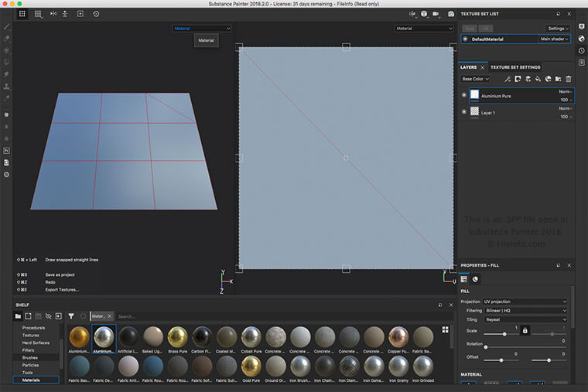This screenshot has width=588, height=392.
Task: Open the Main shader dropdown
Action: (x=554, y=39)
